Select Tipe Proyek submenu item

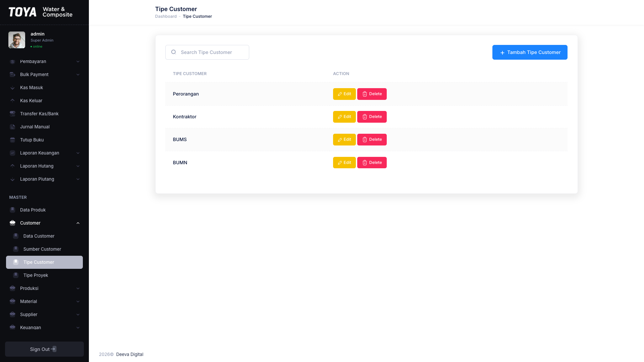click(44, 275)
